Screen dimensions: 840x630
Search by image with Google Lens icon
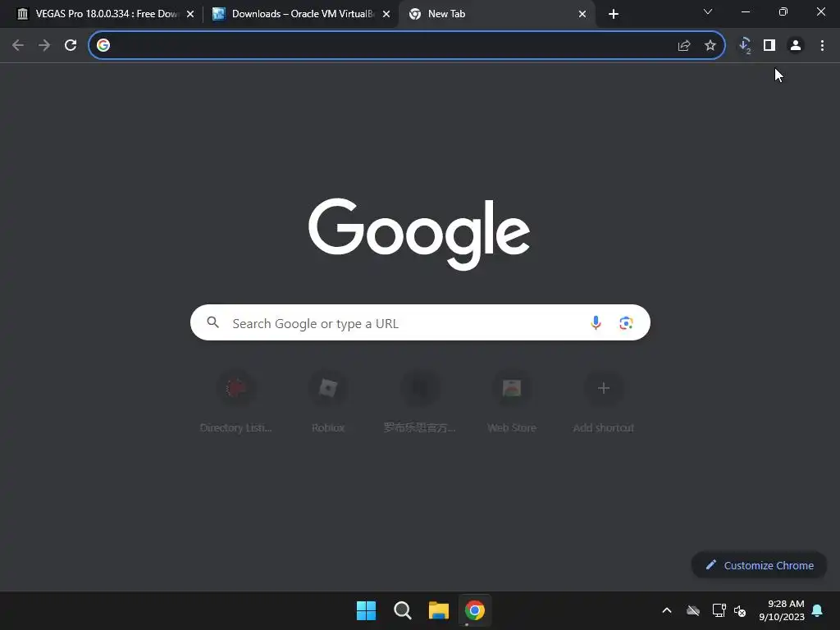tap(626, 323)
